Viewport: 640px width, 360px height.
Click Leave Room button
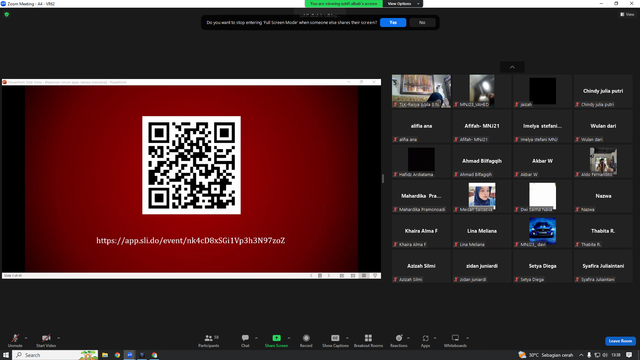(x=620, y=341)
